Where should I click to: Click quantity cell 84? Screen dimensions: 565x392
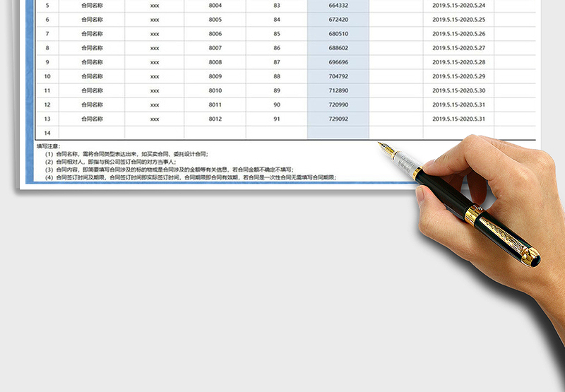tap(277, 20)
